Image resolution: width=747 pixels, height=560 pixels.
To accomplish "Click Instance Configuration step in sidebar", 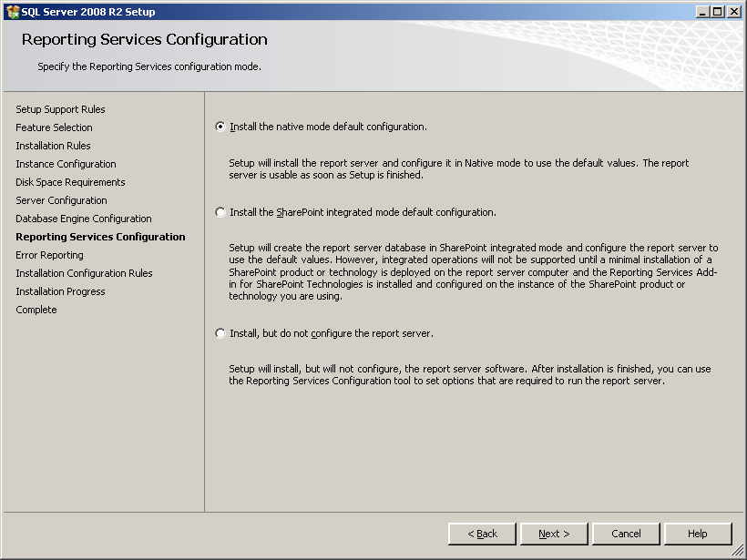I will [66, 164].
